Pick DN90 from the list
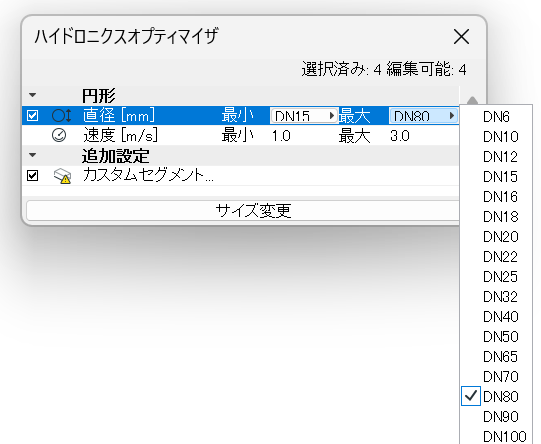Screen dimensions: 541x444 coord(496,417)
